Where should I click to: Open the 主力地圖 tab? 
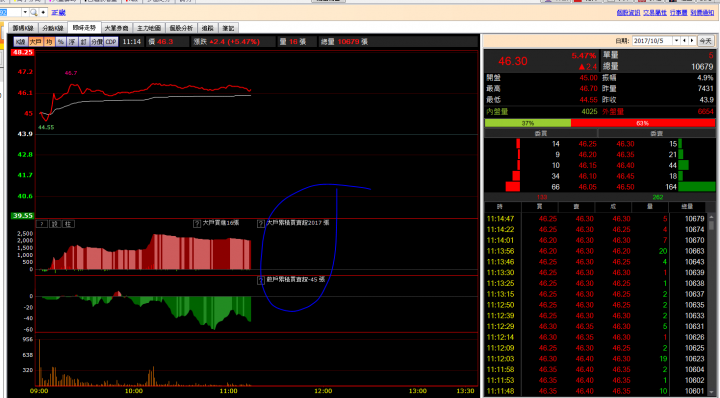[x=149, y=28]
